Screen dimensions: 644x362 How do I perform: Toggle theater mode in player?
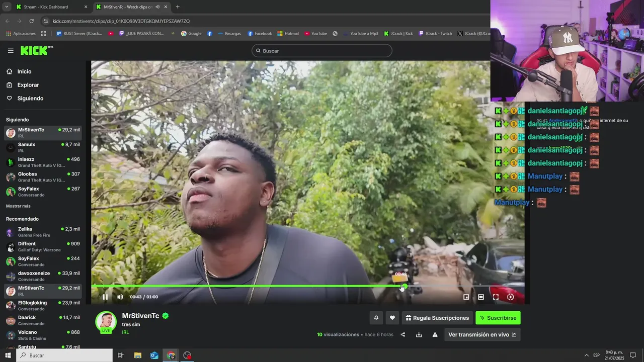[x=481, y=297]
